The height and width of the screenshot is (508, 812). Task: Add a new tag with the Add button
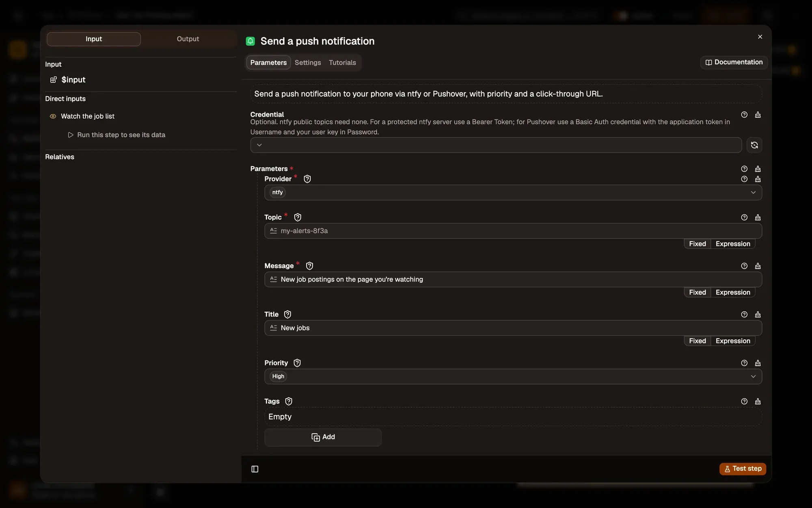click(x=323, y=437)
